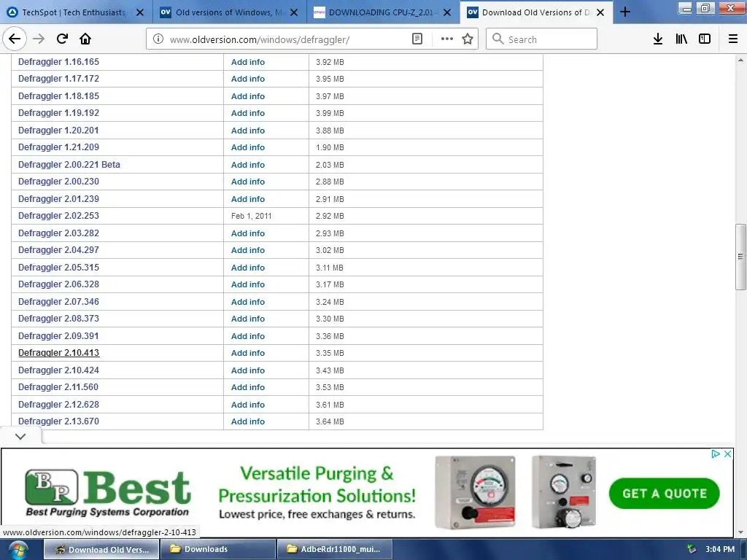Open Defraggler 2.10.413 link
The width and height of the screenshot is (747, 560).
click(58, 353)
